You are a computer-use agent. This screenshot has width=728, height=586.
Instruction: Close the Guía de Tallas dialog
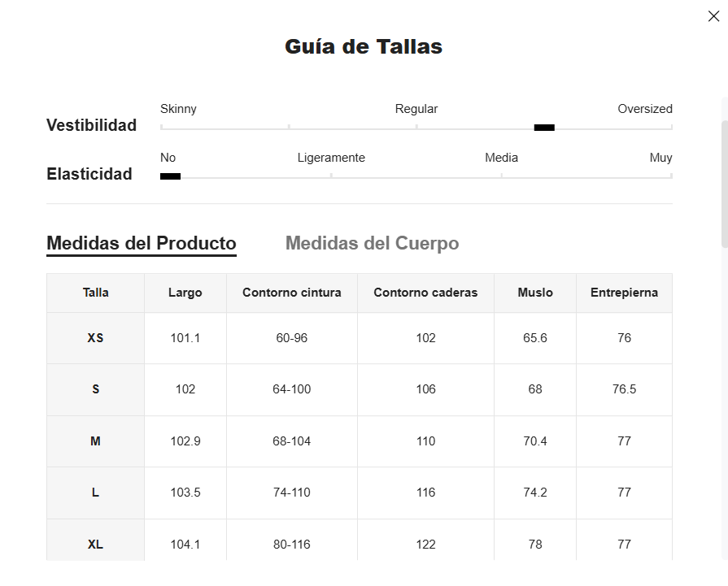coord(713,16)
